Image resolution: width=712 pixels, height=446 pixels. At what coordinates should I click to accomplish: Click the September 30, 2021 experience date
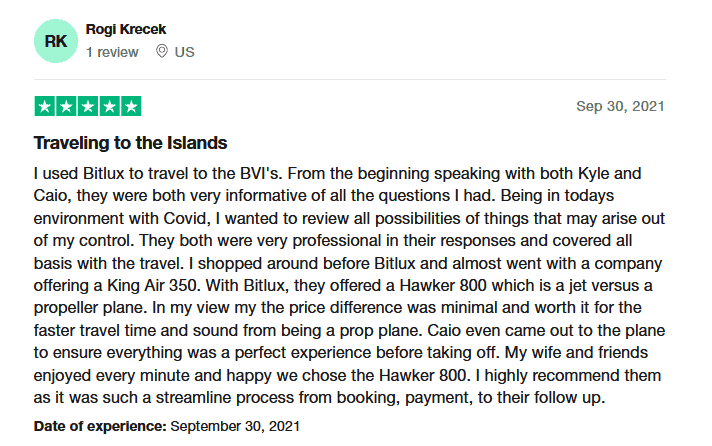(235, 426)
